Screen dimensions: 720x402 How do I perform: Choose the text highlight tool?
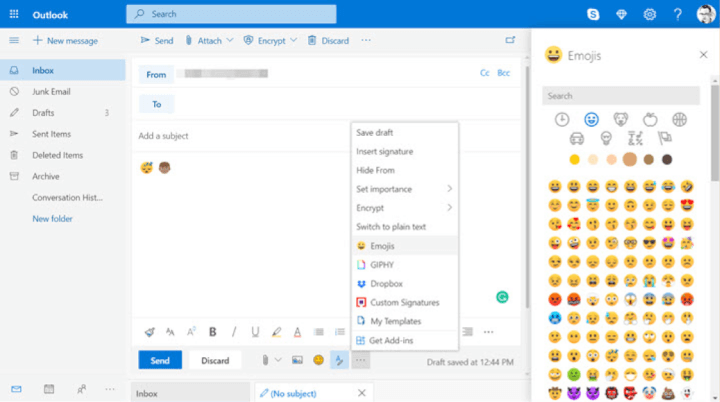point(276,332)
